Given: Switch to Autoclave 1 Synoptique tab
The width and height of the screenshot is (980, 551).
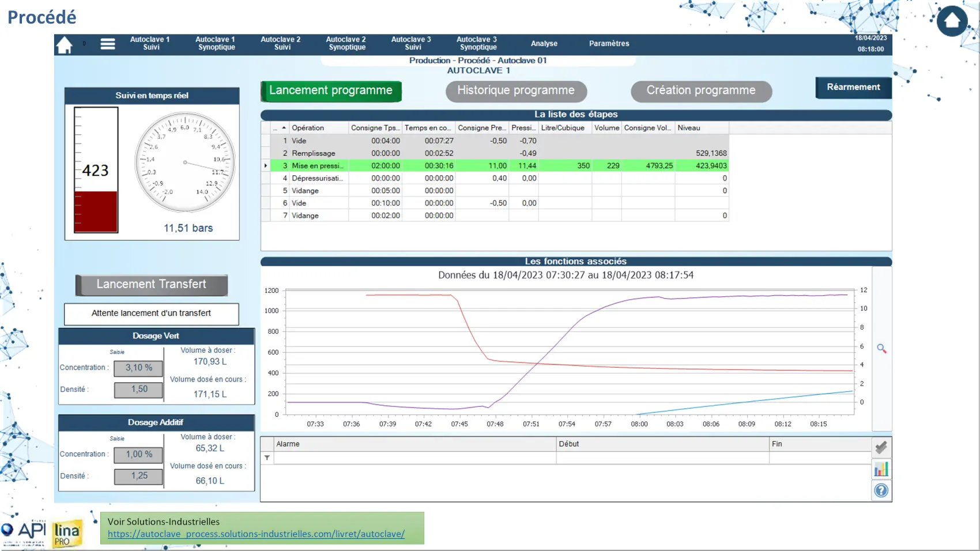Looking at the screenshot, I should (216, 44).
